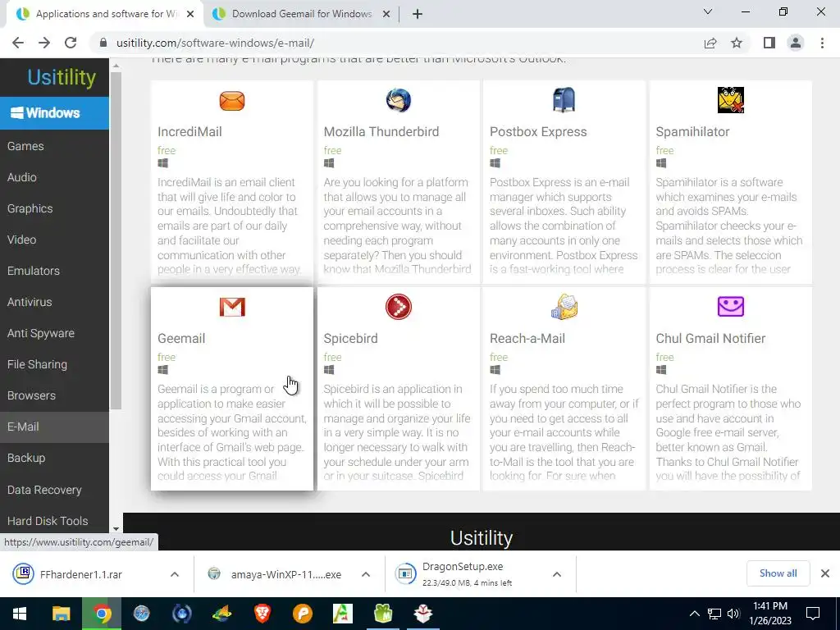The width and height of the screenshot is (840, 630).
Task: Click Show all downloads button
Action: pyautogui.click(x=778, y=573)
